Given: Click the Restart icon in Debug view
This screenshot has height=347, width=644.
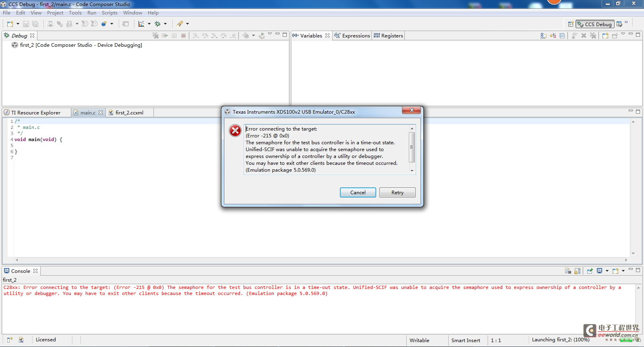Looking at the screenshot, I should pos(262,36).
